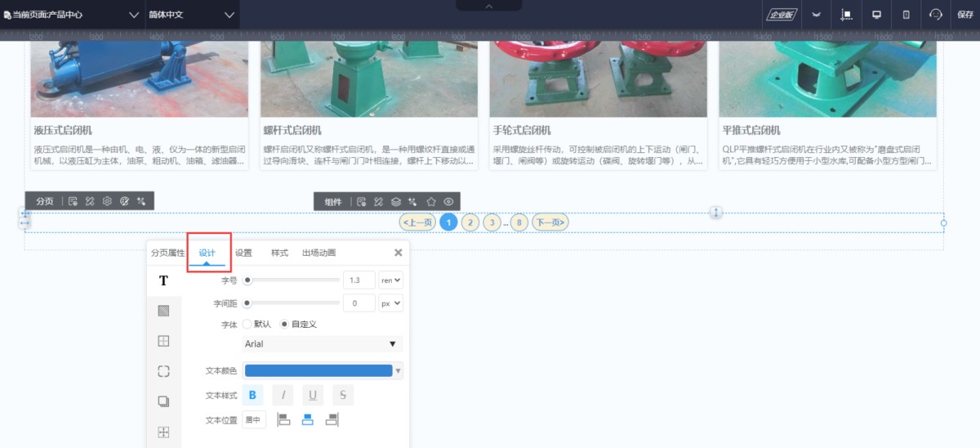This screenshot has width=980, height=448.
Task: Click the letter spacing value field 0
Action: point(359,303)
